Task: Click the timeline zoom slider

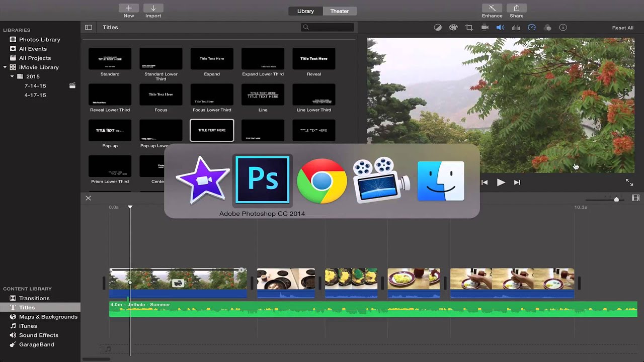Action: pos(616,199)
